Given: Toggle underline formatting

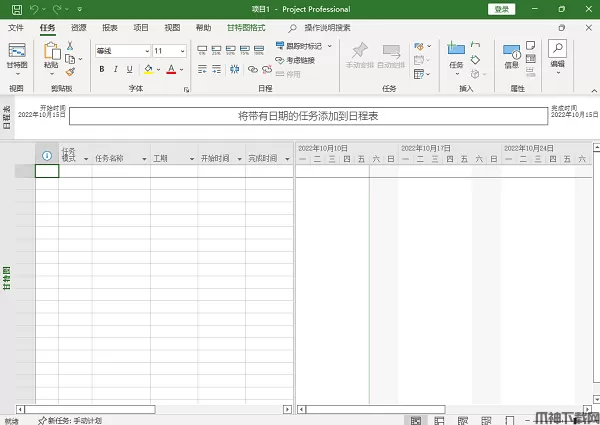Looking at the screenshot, I should coord(130,69).
